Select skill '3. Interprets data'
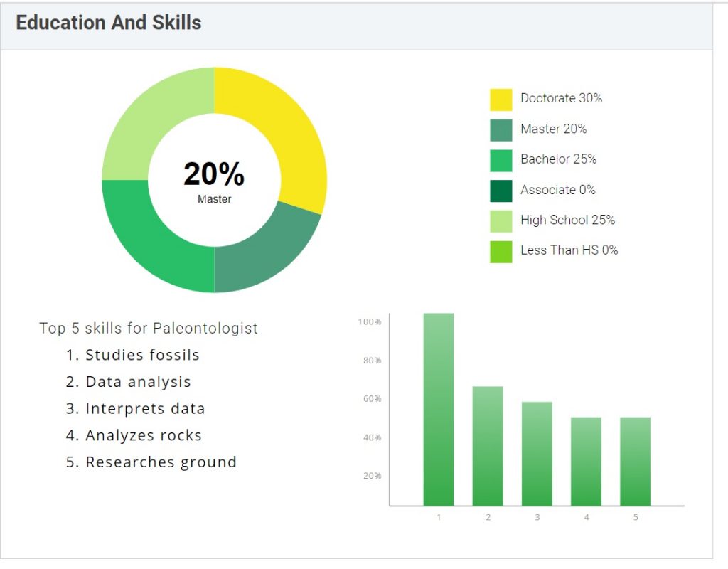Viewport: 728px width, 569px height. coord(135,409)
